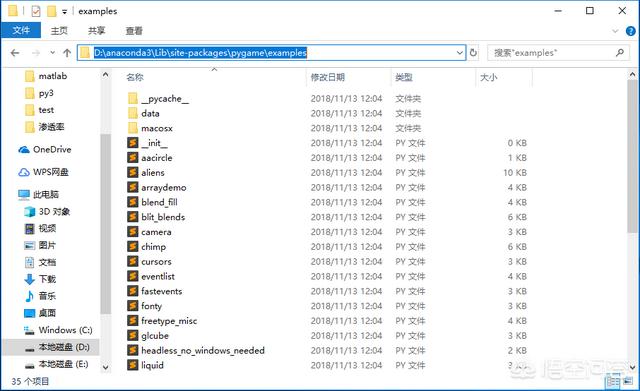Click the search magnifier icon

point(620,53)
